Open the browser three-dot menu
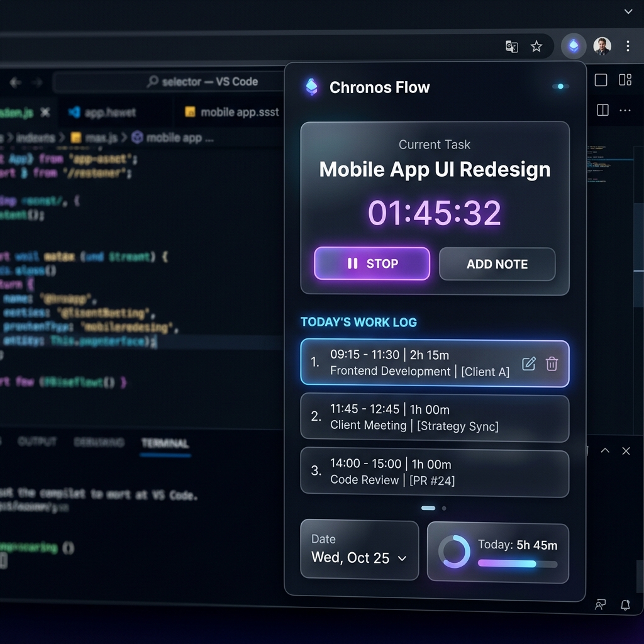Screen dimensions: 644x644 tap(628, 45)
